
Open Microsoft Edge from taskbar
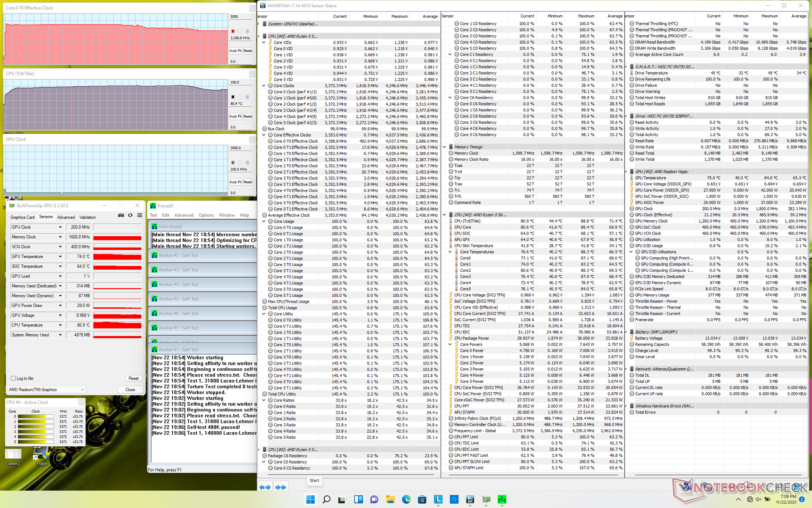pyautogui.click(x=406, y=500)
